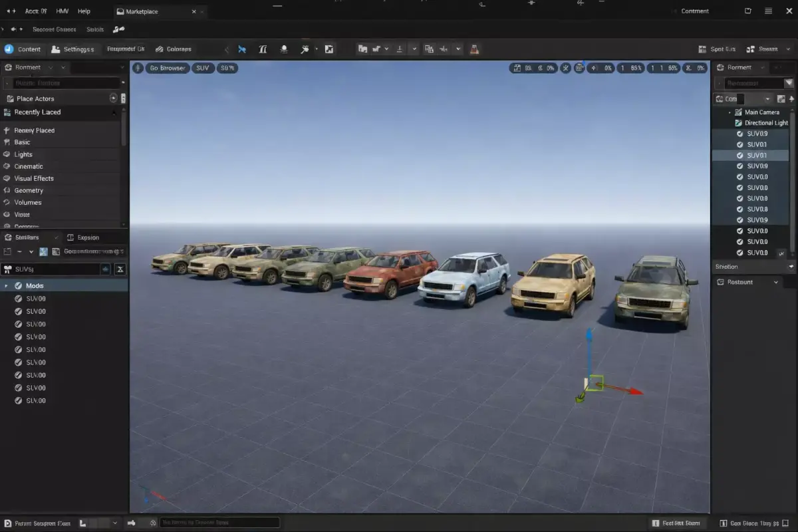Click the square window icon beside Contment
Screen dimensions: 798x532
747,11
